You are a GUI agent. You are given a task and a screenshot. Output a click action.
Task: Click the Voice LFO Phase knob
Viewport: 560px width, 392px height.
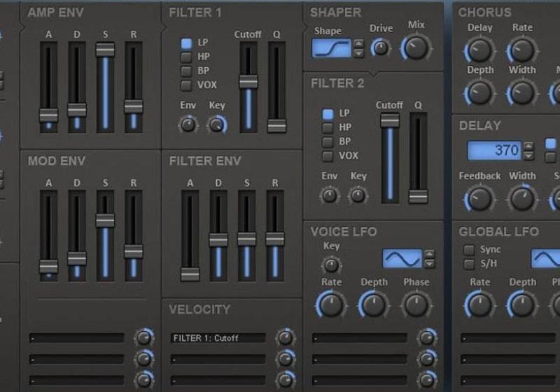click(x=416, y=305)
